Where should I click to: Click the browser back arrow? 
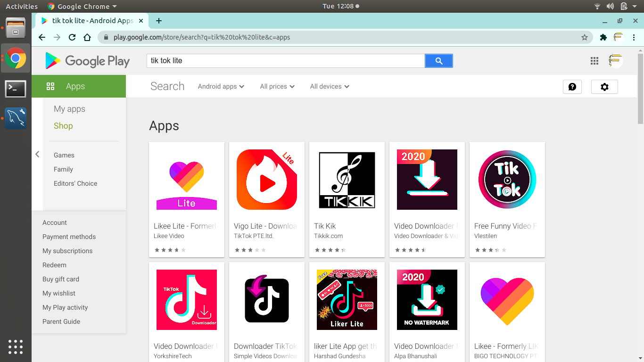click(42, 37)
